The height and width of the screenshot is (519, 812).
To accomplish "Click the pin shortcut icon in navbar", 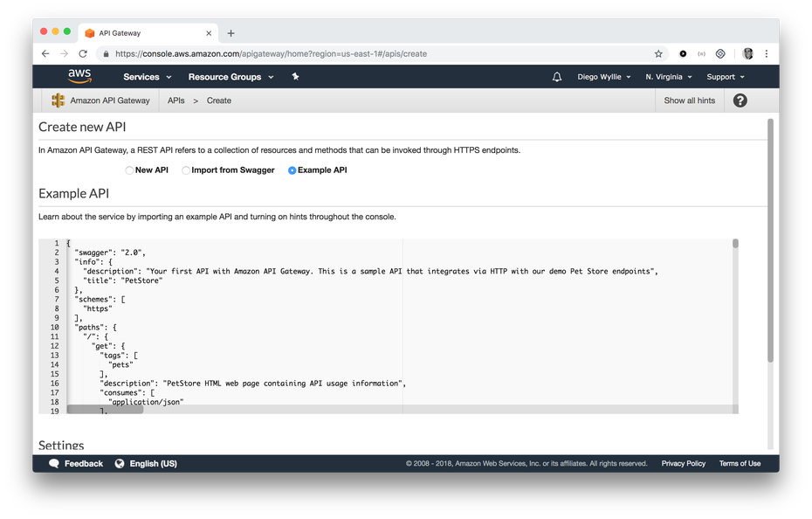I will coord(295,77).
